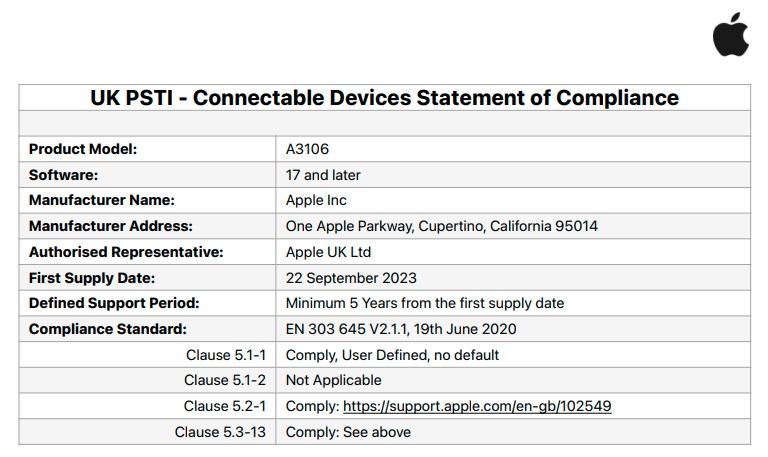Click the Connectable Devices Statement of Compliance title
The width and height of the screenshot is (768, 457).
click(384, 98)
